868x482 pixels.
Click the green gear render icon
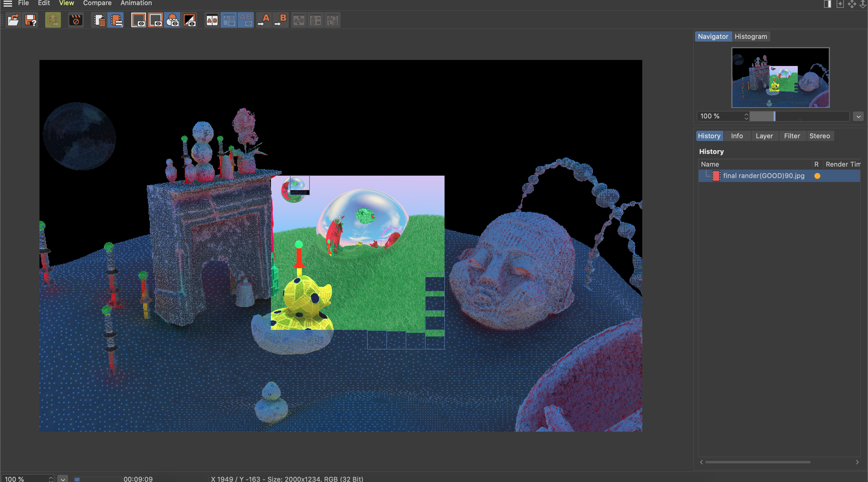(53, 20)
